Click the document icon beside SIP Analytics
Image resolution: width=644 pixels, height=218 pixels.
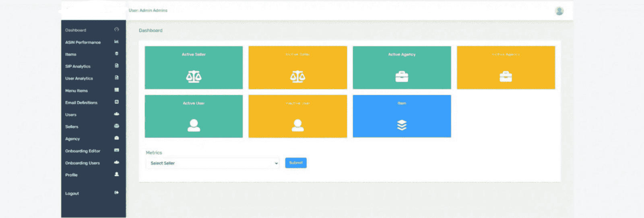point(117,66)
